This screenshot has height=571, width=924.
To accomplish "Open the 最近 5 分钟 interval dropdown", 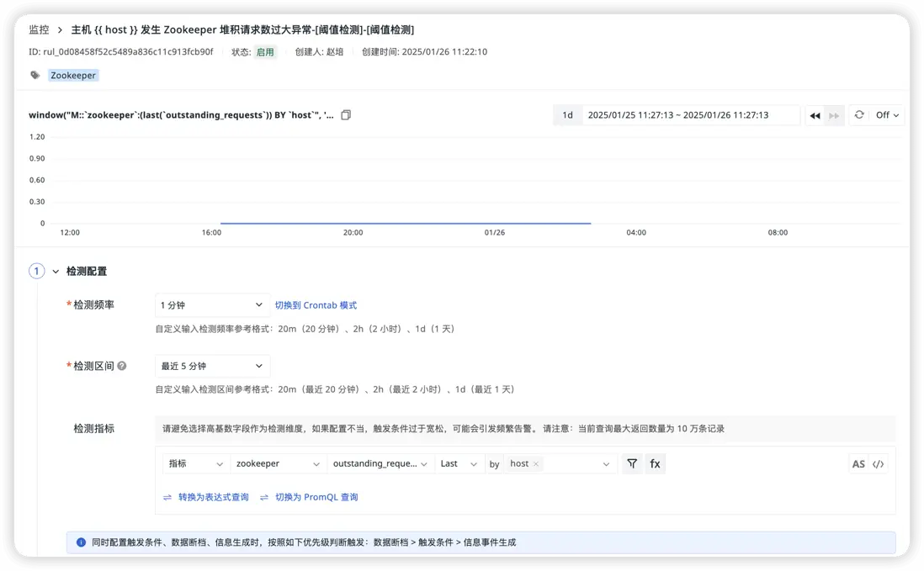I will [x=211, y=366].
